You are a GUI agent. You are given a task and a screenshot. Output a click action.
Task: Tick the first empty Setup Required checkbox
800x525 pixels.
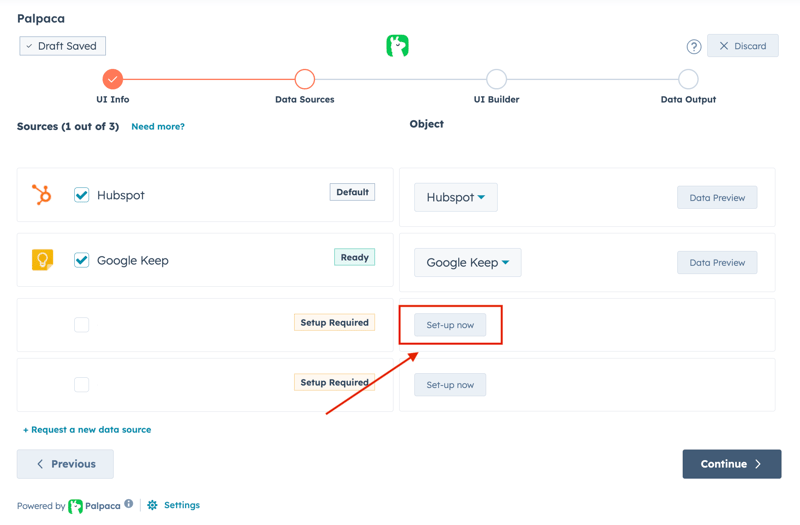[x=82, y=325]
